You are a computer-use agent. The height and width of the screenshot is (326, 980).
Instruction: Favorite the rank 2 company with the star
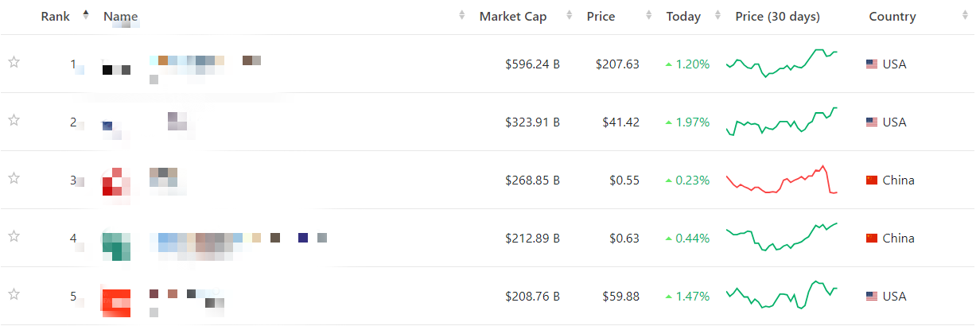click(14, 121)
